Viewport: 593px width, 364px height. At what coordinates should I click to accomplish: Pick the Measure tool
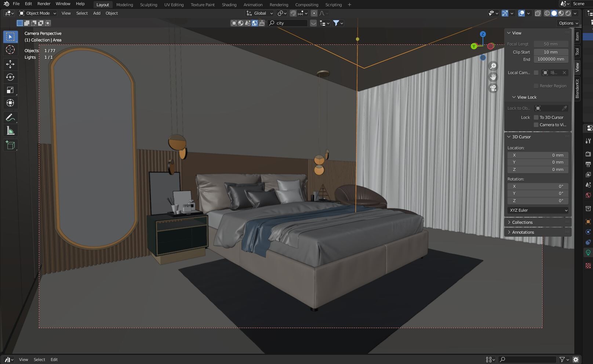coord(10,130)
